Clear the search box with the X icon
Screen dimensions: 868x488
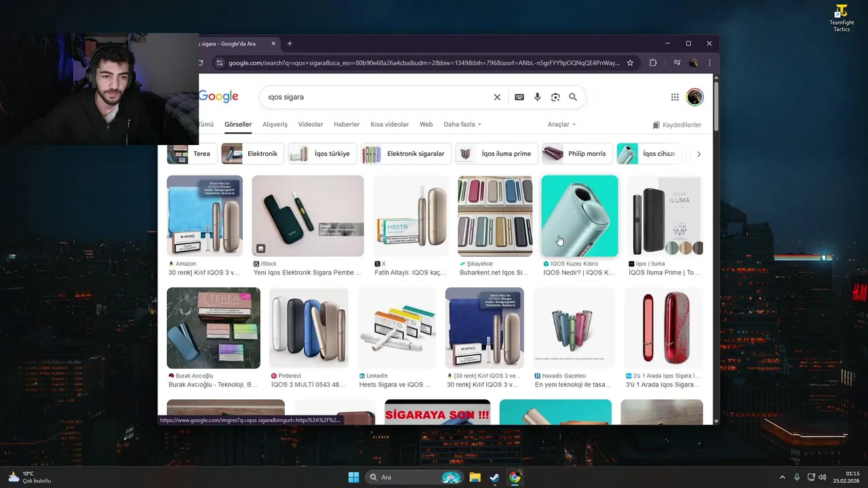(497, 97)
